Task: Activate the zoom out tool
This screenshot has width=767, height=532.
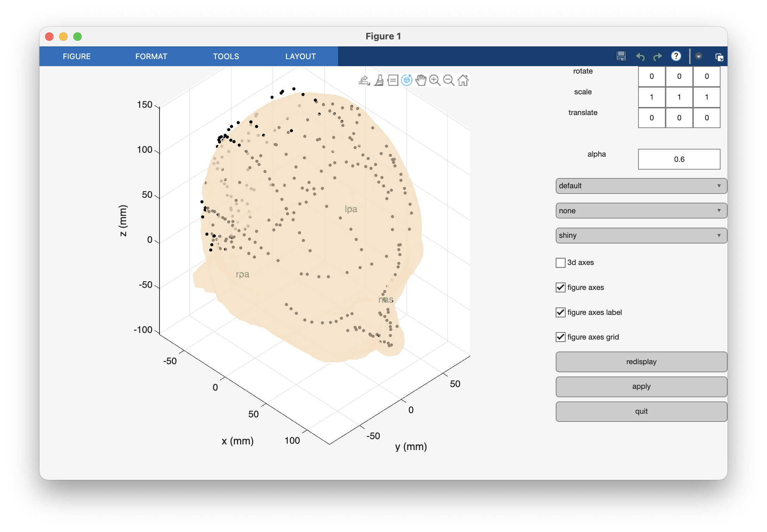Action: click(449, 80)
